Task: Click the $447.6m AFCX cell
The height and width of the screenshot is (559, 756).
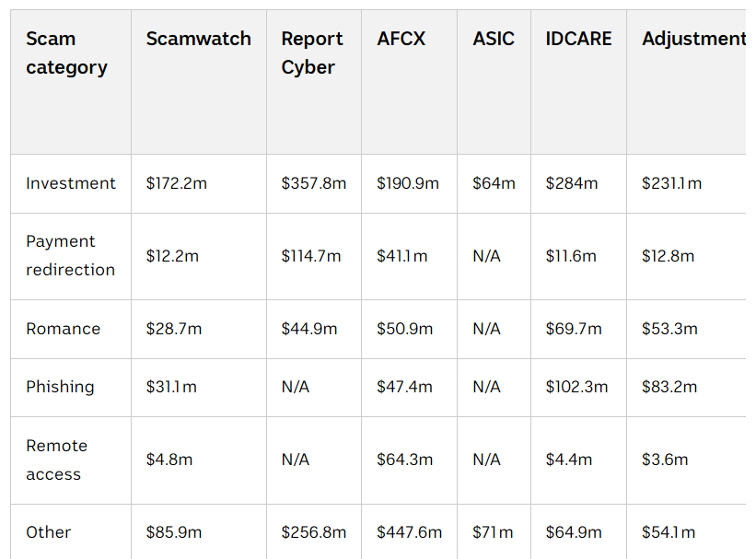Action: [409, 532]
